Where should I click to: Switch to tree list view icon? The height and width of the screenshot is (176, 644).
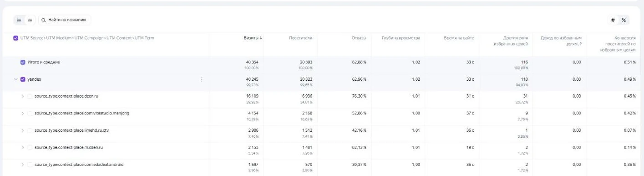[x=30, y=20]
